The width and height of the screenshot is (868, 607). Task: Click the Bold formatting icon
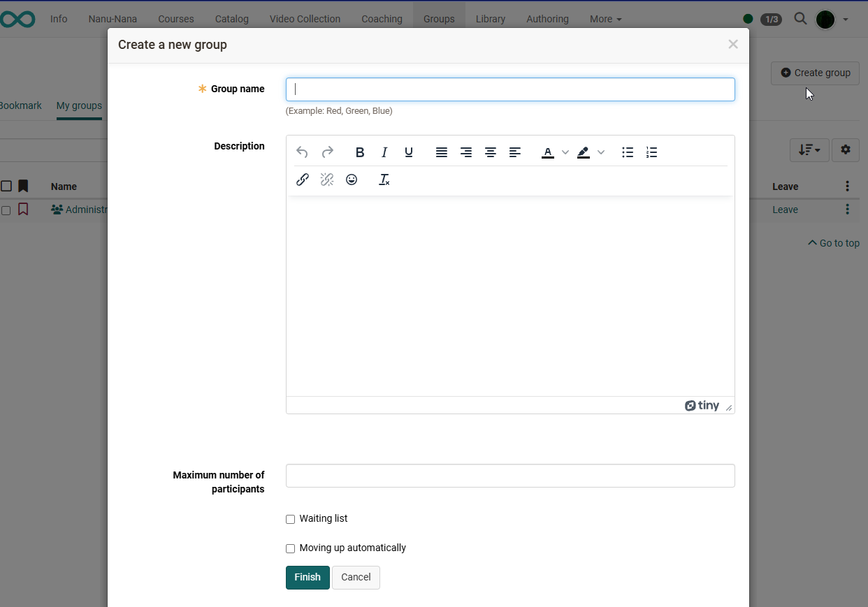pos(360,152)
